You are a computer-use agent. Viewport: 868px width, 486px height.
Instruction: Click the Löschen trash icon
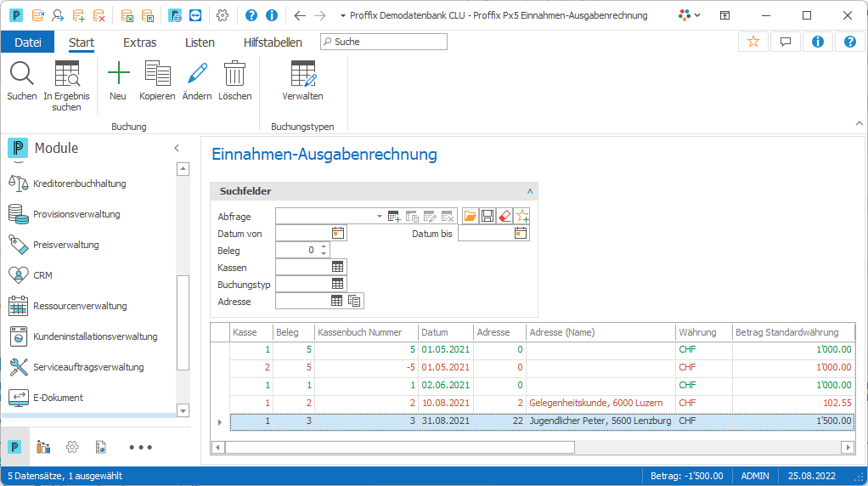(234, 74)
